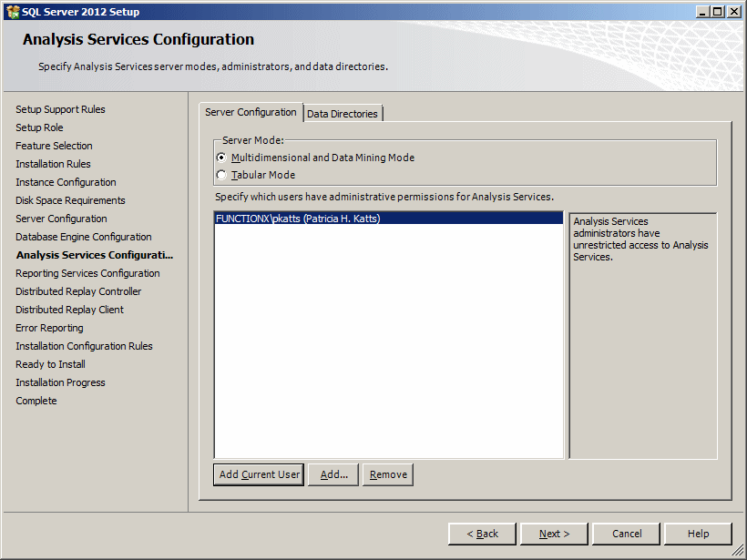Click the window resize grip corner
Viewport: 747px width, 560px height.
[738, 551]
